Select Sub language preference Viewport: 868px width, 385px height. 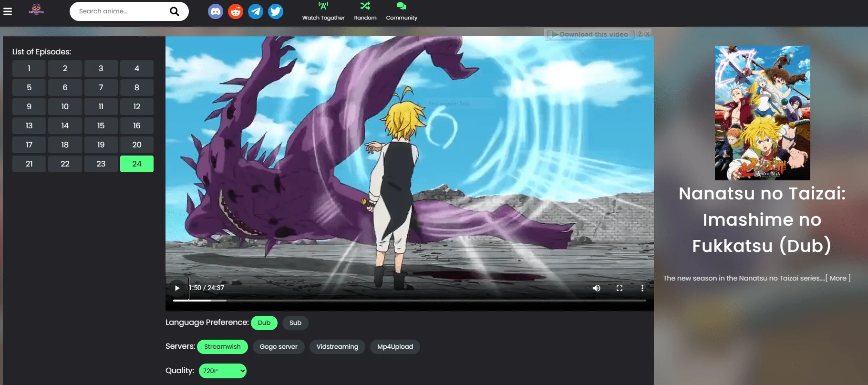point(296,323)
